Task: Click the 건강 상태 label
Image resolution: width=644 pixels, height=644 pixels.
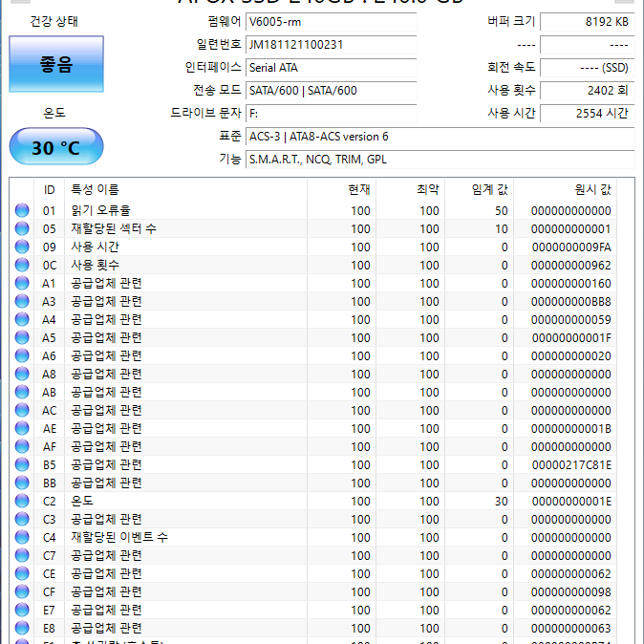Action: point(54,21)
